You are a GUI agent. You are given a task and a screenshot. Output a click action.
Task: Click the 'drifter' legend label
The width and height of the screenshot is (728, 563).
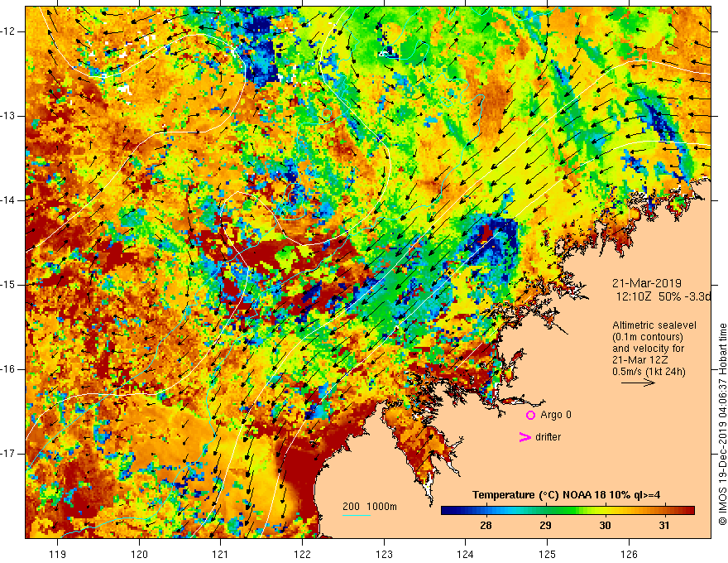(x=548, y=437)
